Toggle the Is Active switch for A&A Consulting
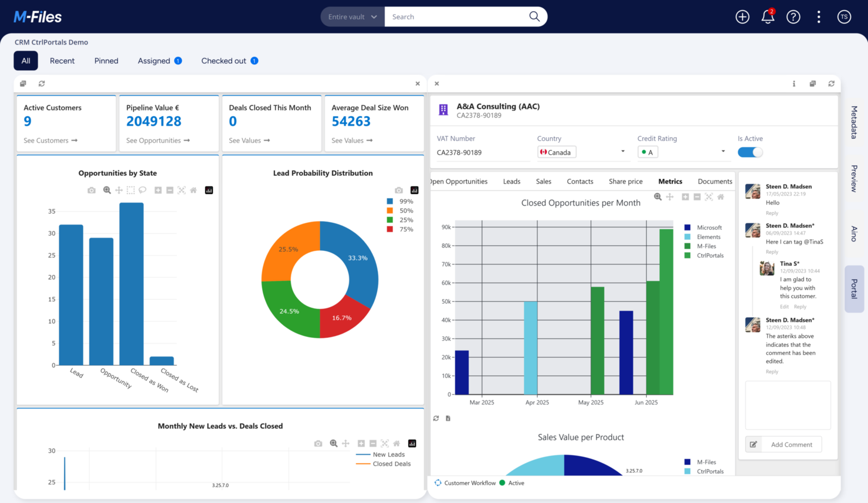The width and height of the screenshot is (868, 503). point(750,151)
